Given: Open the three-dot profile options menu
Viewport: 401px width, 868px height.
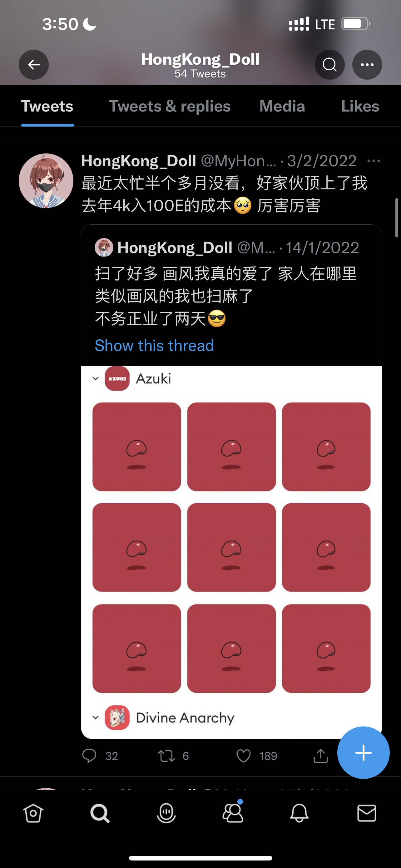Looking at the screenshot, I should click(367, 65).
